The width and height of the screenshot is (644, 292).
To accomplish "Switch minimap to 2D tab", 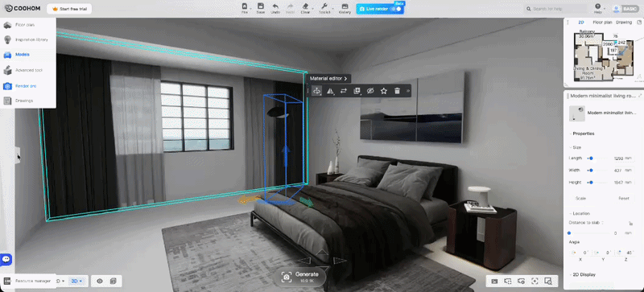I will (580, 23).
